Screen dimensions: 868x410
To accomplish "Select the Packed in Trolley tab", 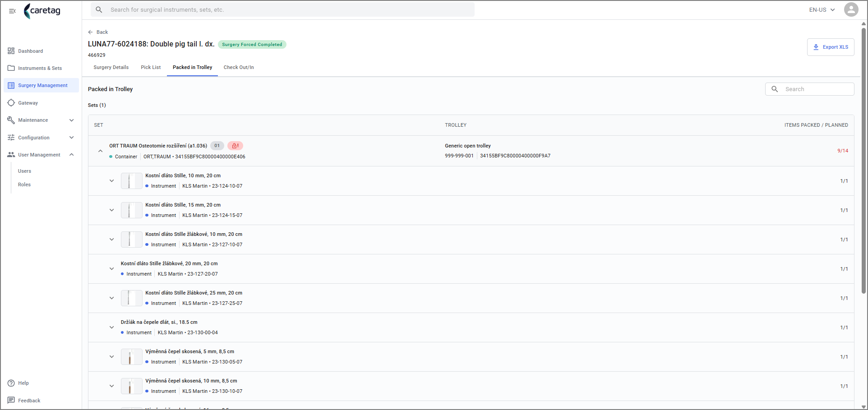I will point(192,67).
